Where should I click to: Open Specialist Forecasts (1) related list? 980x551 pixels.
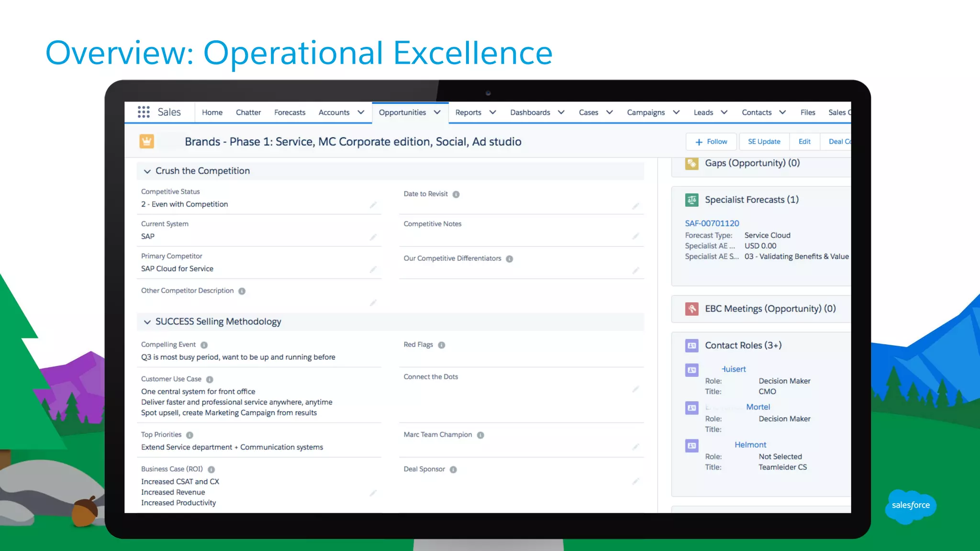tap(751, 200)
